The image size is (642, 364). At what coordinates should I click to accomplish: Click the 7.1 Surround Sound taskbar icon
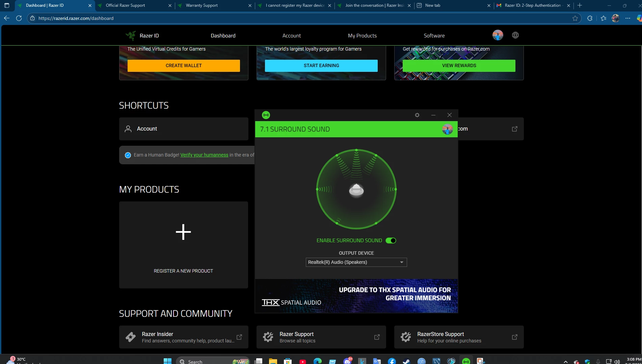pos(466,361)
